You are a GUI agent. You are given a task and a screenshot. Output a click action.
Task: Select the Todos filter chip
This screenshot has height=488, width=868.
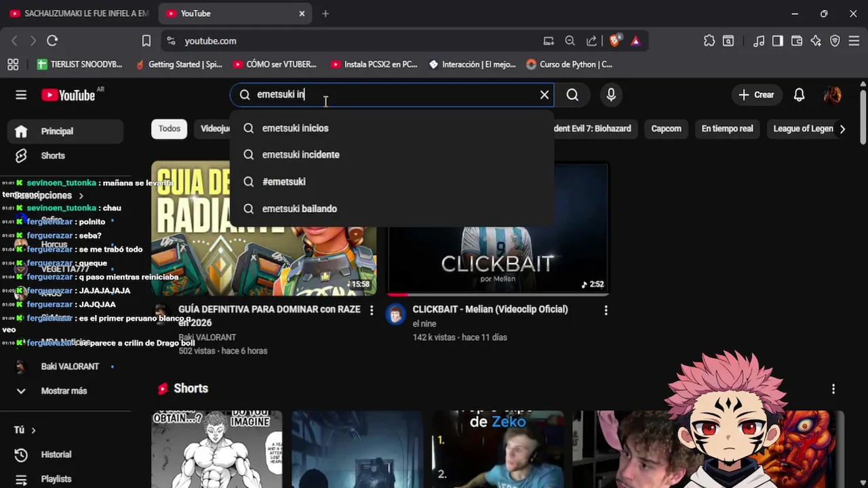[x=170, y=129]
